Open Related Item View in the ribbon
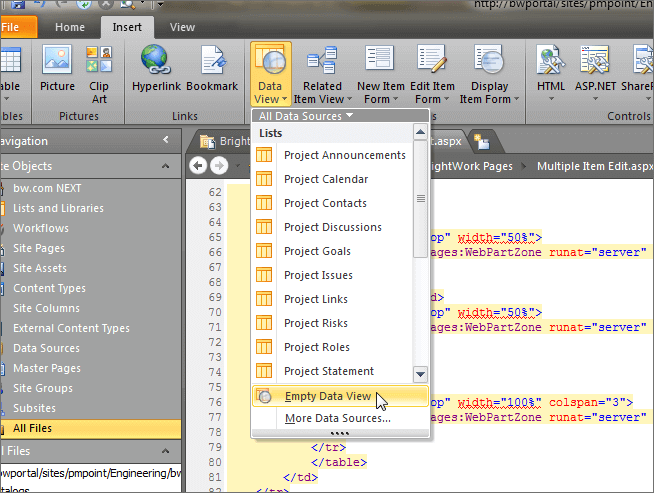654x493 pixels. pyautogui.click(x=322, y=75)
